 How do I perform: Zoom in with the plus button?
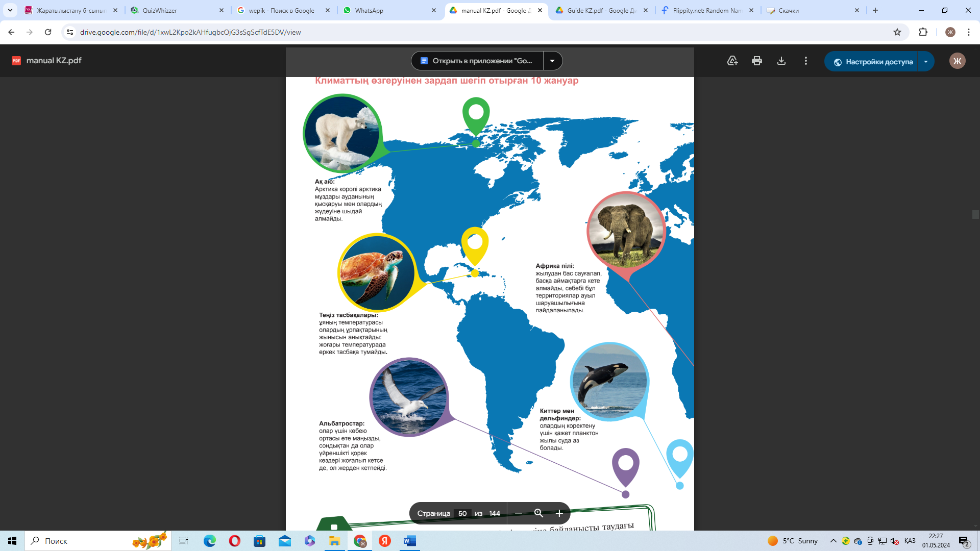pyautogui.click(x=559, y=513)
